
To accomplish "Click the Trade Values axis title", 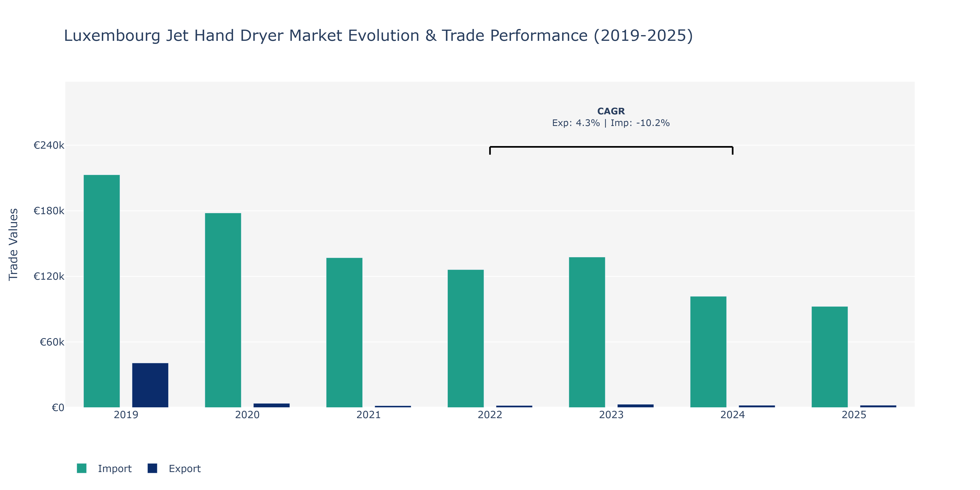I will point(13,245).
